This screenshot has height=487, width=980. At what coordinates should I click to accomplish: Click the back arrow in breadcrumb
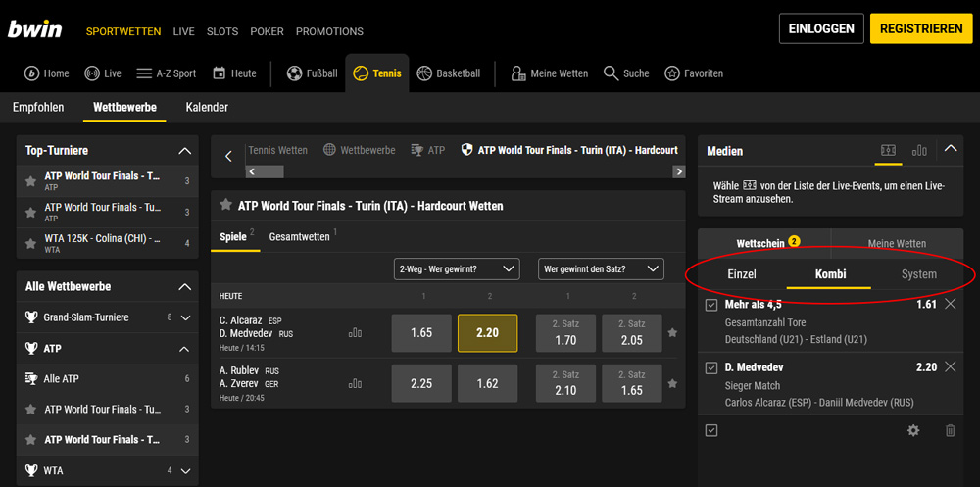point(228,156)
